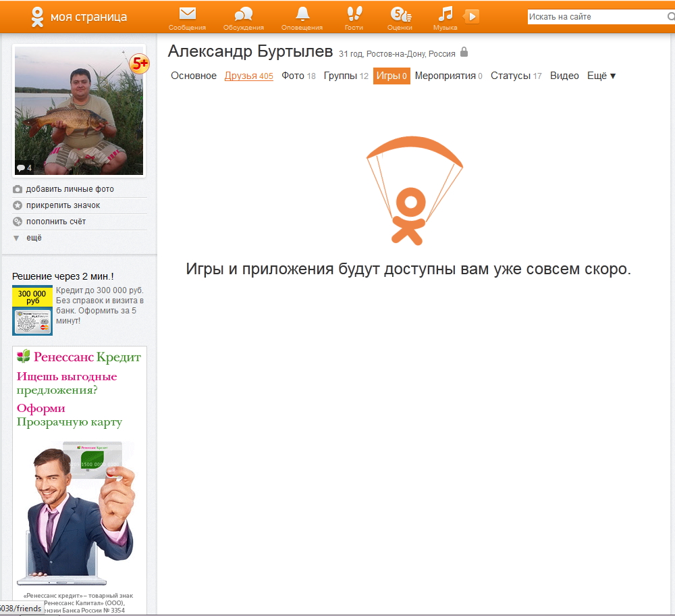
Task: Click the 5+ badge on profile photo
Action: [x=140, y=64]
